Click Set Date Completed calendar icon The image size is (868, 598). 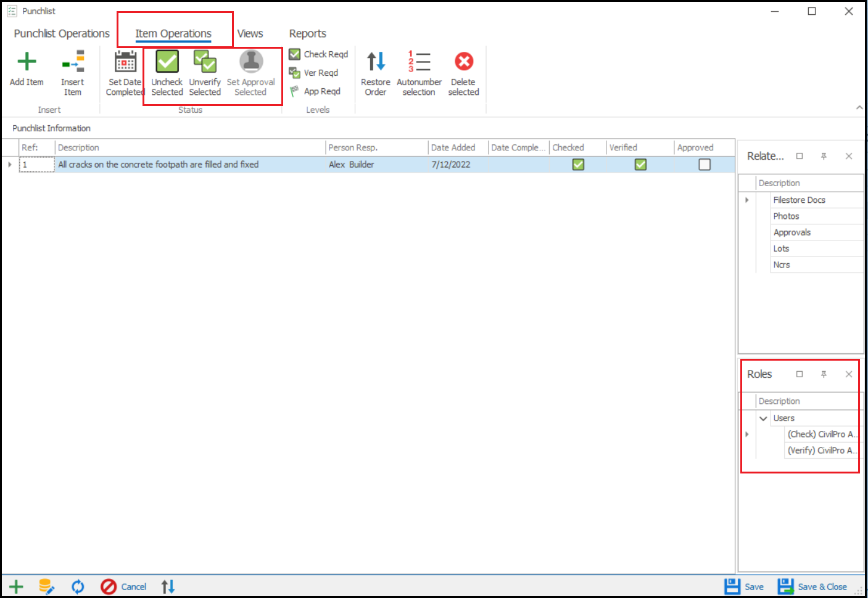point(125,62)
